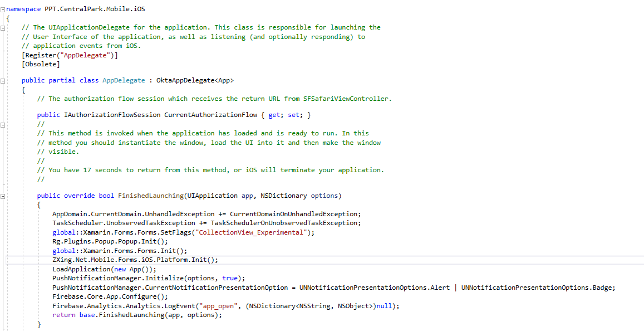Click the global::Xamarin.Forms.Forms.Init() line
The image size is (644, 331).
pos(120,250)
